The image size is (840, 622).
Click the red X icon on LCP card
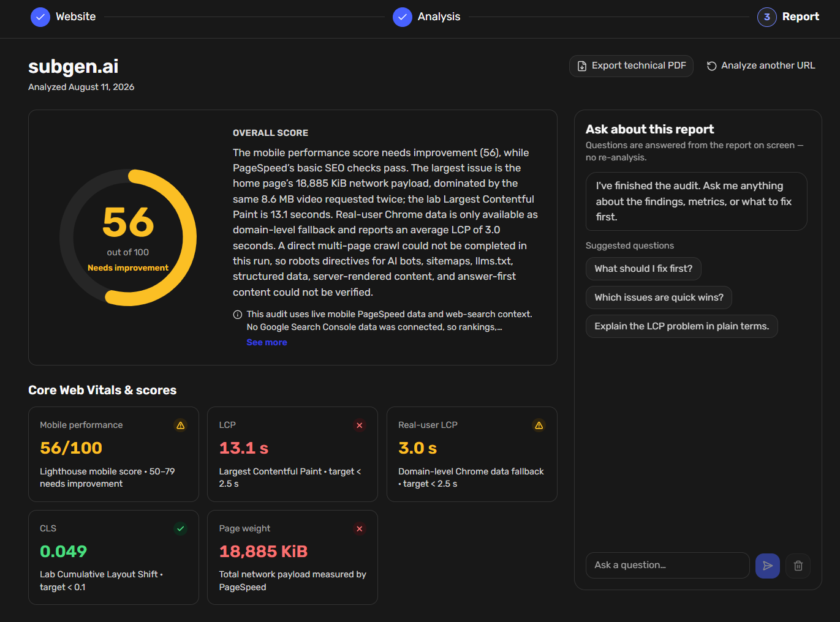[x=360, y=425]
